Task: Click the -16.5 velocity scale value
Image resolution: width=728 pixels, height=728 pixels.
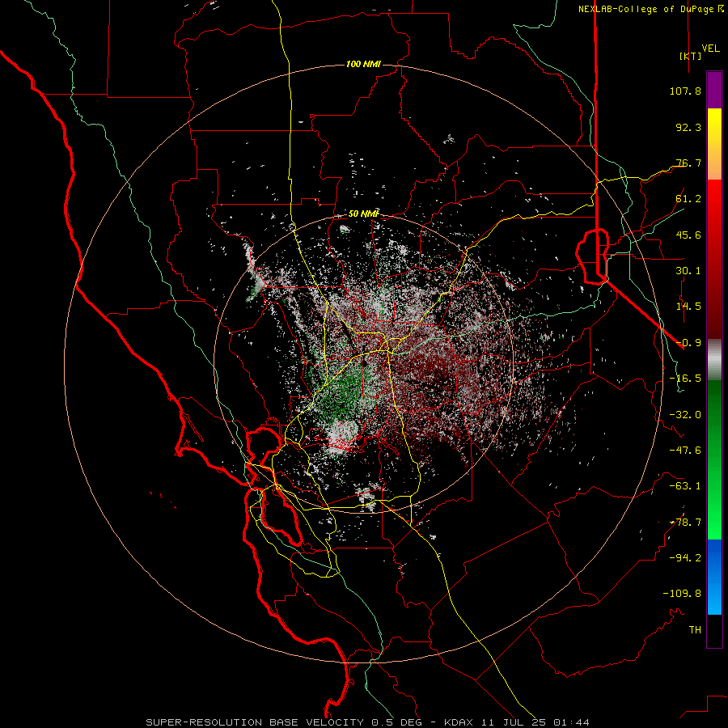Action: click(685, 379)
